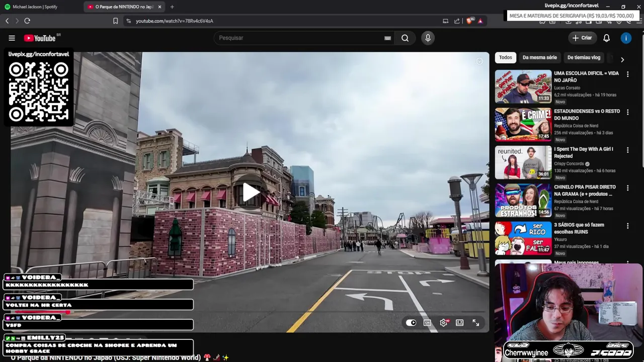Viewport: 644px width, 362px height.
Task: Open the player settings gear with HD badge
Action: (x=443, y=323)
